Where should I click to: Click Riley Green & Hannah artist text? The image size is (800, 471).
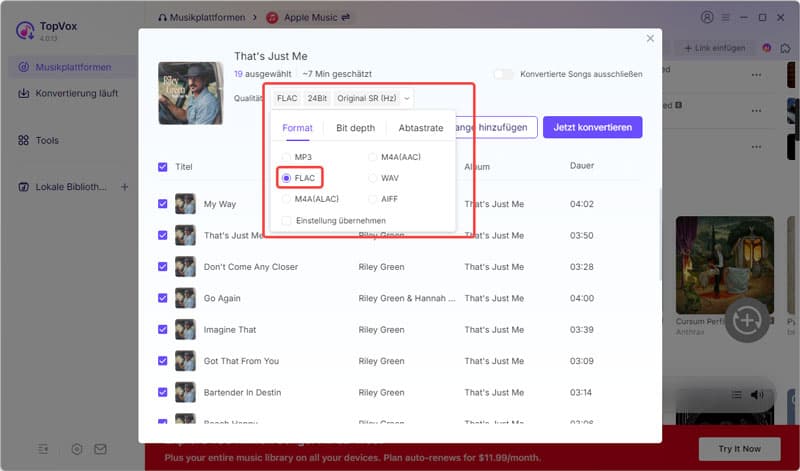(407, 298)
